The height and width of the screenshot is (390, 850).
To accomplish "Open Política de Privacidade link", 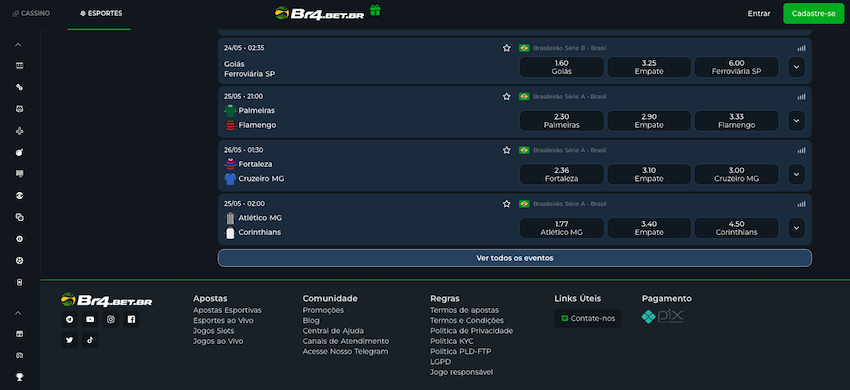I will pos(472,331).
